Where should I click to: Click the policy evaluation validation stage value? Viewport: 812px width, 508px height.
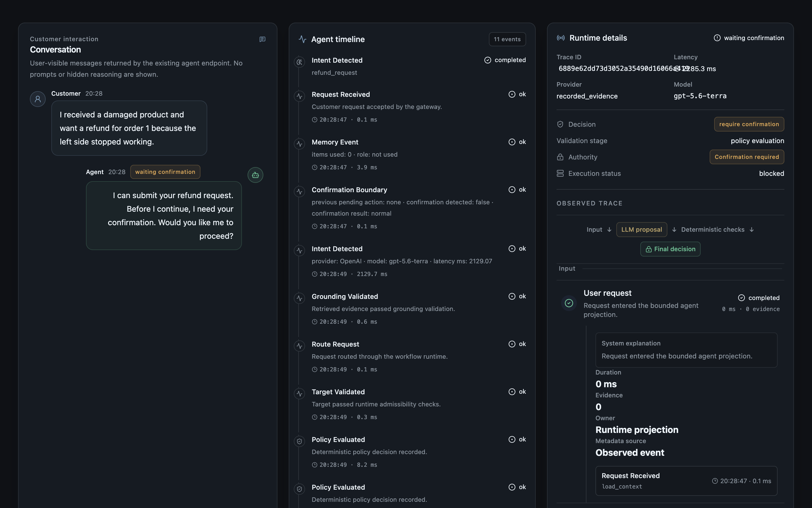(x=757, y=141)
